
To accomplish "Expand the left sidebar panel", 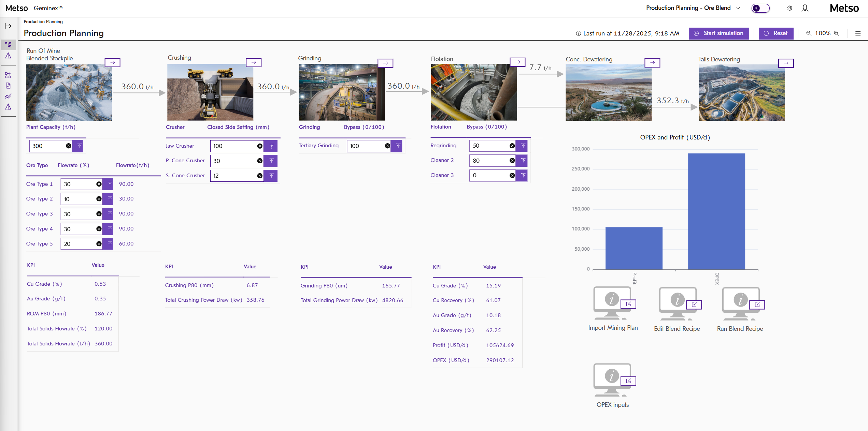I will pos(8,26).
